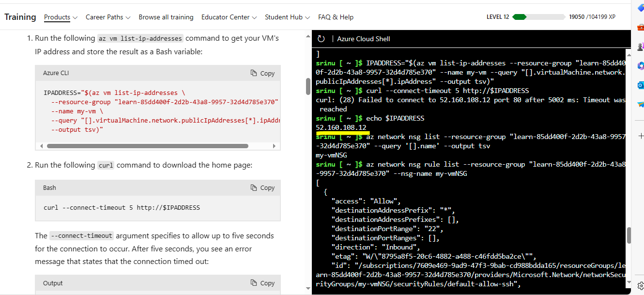Go to the Training home link
Image resolution: width=644 pixels, height=295 pixels.
click(20, 17)
